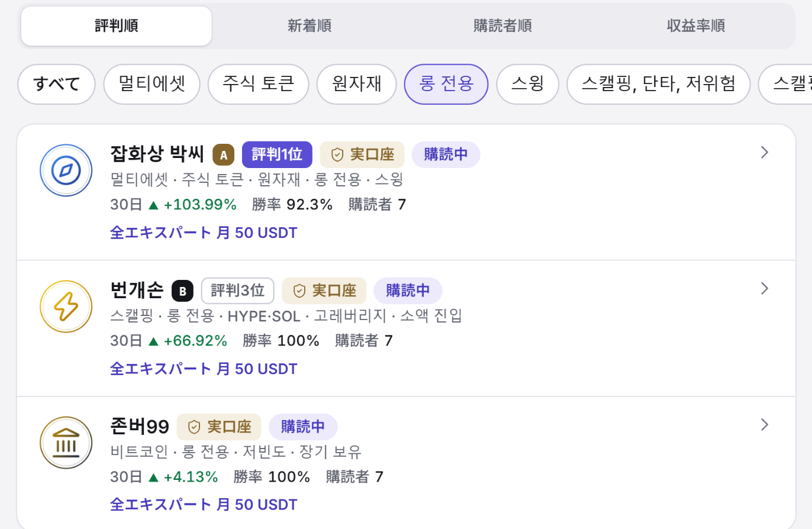Image resolution: width=812 pixels, height=529 pixels.
Task: Open 잡화상 박씨 details via right chevron
Action: coord(764,153)
